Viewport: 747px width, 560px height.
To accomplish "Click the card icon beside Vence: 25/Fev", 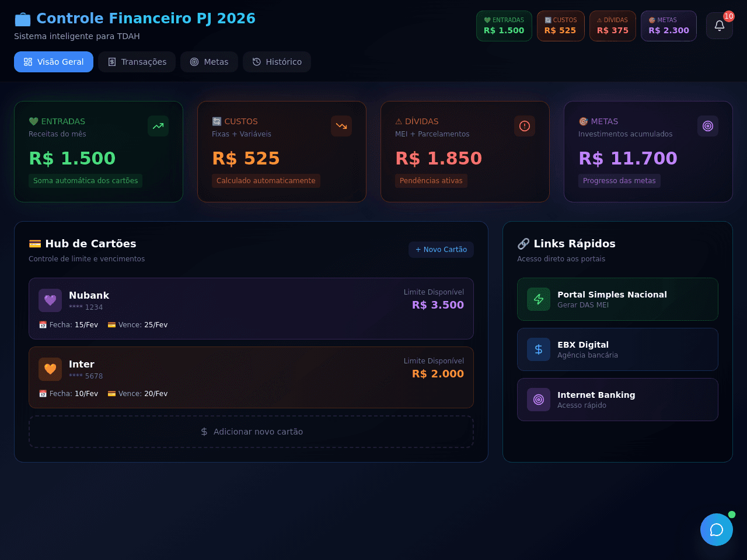I will (x=111, y=325).
